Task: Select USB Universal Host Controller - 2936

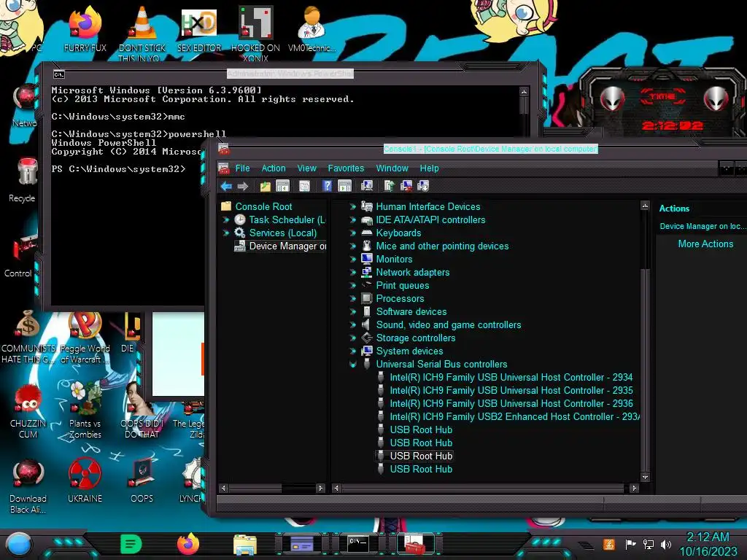Action: (x=511, y=403)
